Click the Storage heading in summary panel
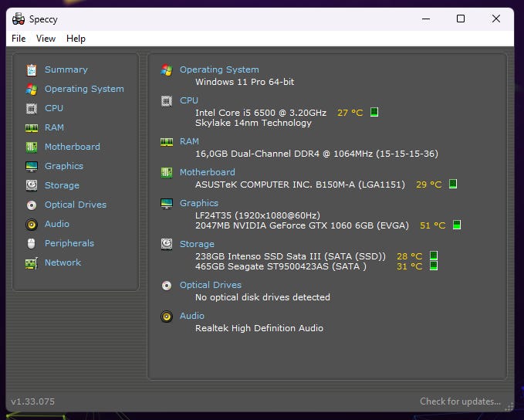Screen dimensions: 524x420 (x=197, y=244)
